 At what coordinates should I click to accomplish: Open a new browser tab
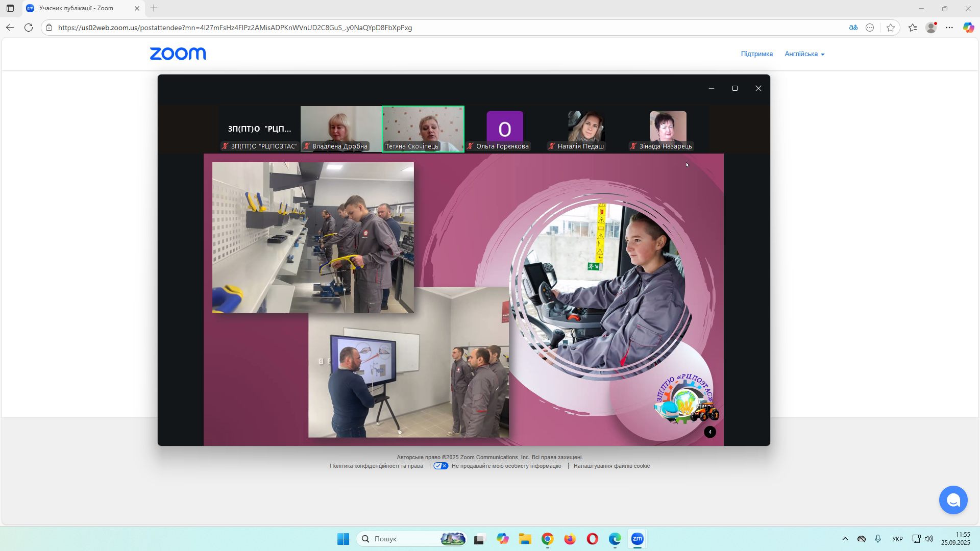154,8
